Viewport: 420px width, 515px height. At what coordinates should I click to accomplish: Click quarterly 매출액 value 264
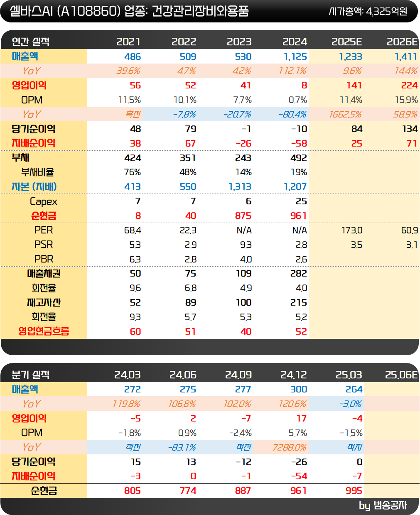[354, 389]
